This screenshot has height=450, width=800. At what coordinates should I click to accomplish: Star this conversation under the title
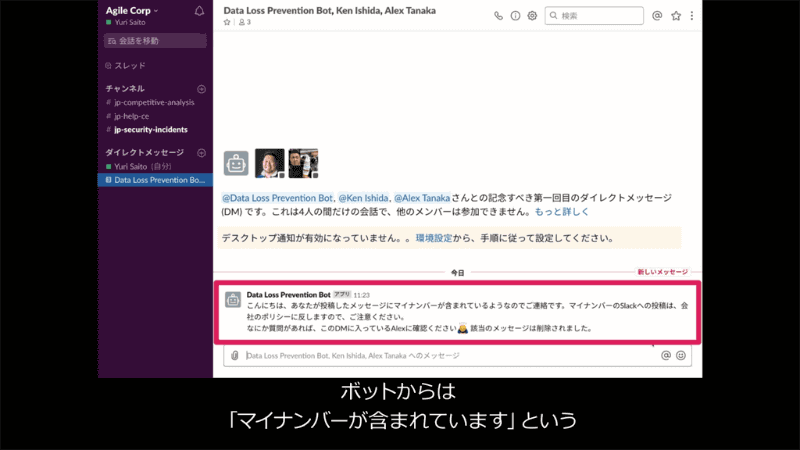click(x=227, y=22)
